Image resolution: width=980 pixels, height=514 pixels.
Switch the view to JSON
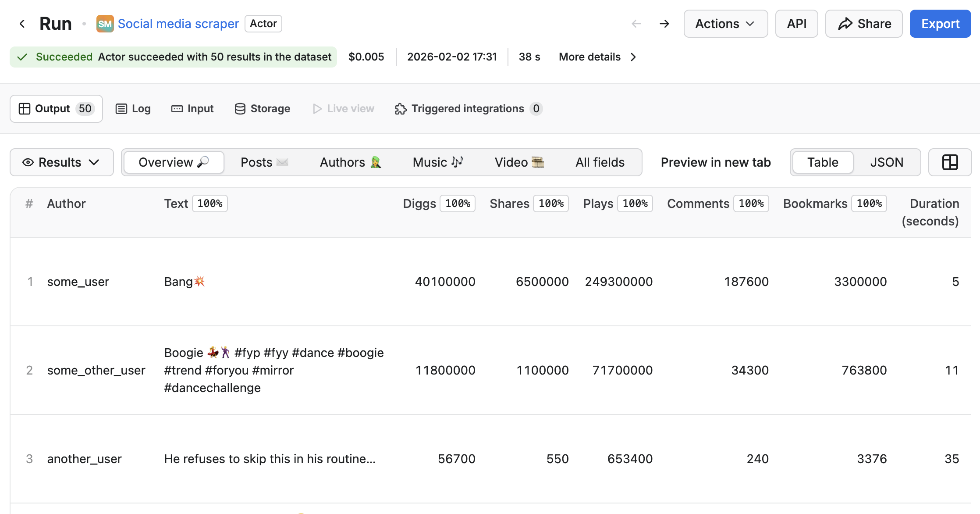click(886, 162)
